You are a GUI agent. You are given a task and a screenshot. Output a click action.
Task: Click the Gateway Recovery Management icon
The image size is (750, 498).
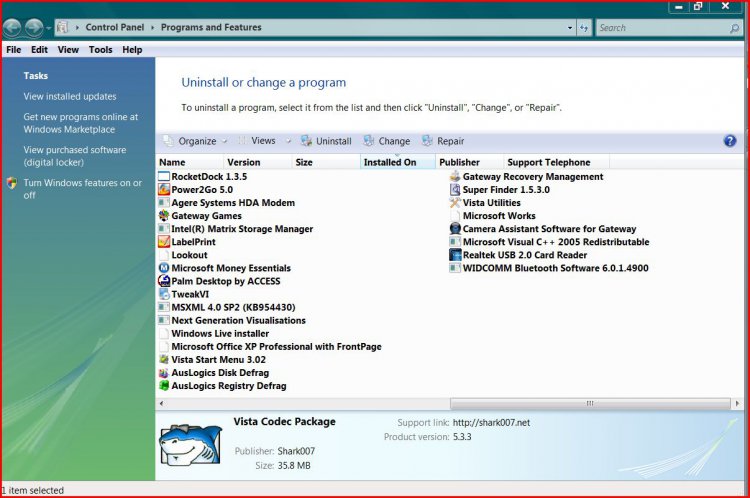455,177
